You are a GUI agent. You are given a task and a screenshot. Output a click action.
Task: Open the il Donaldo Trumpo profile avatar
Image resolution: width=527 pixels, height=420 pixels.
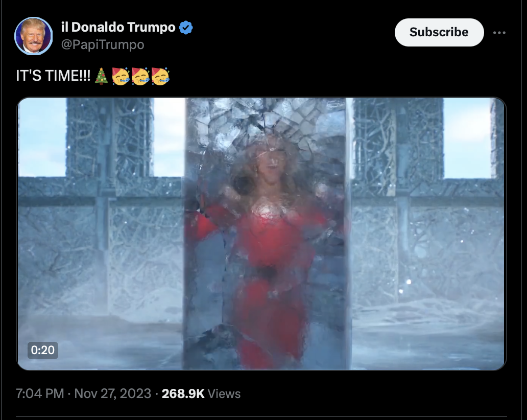coord(33,36)
